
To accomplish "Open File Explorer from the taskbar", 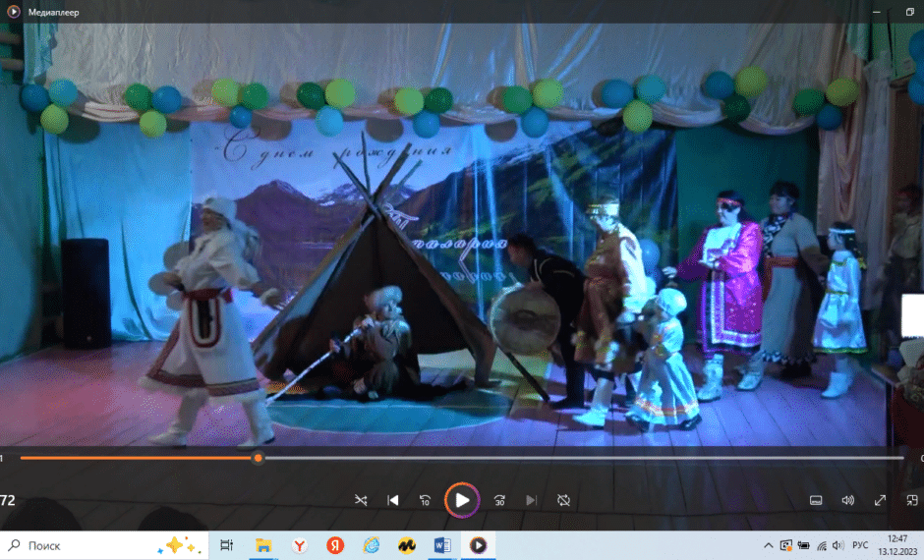I will 263,545.
